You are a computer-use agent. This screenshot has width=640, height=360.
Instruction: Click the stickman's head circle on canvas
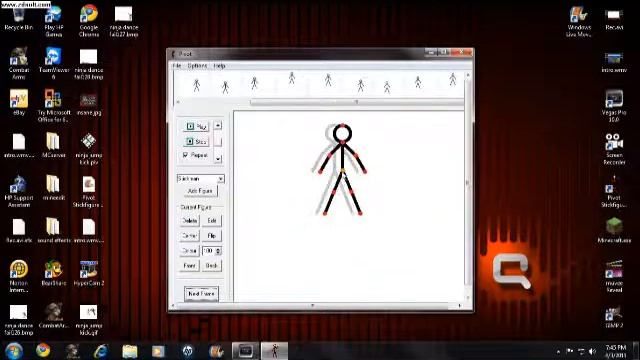(342, 133)
